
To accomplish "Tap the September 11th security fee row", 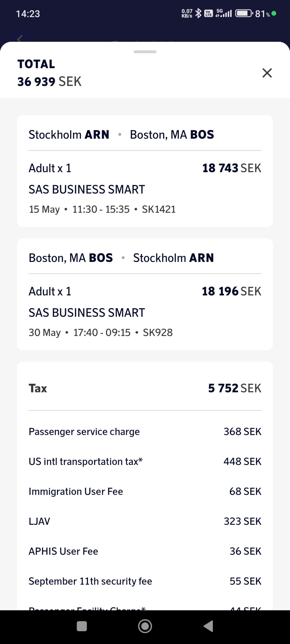I will click(145, 581).
